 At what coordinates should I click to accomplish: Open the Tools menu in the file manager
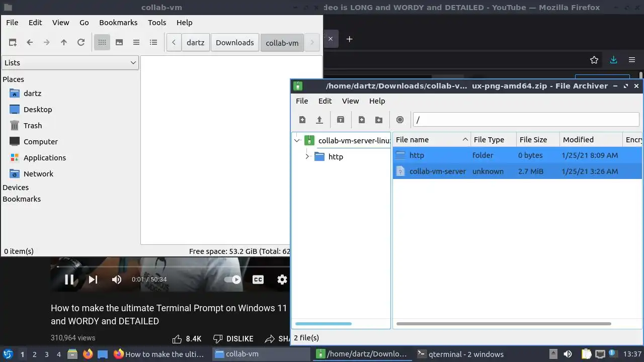click(157, 23)
